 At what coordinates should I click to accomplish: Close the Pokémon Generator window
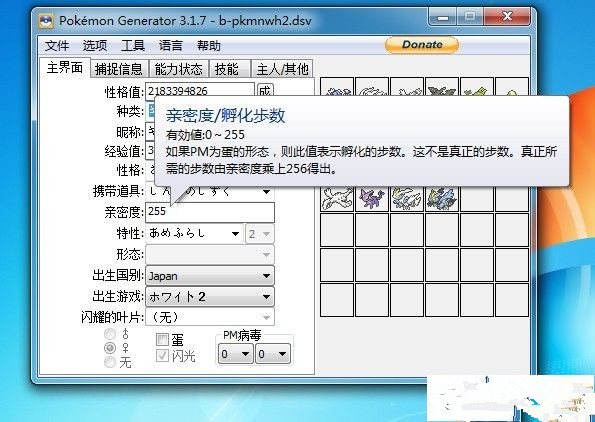(507, 17)
